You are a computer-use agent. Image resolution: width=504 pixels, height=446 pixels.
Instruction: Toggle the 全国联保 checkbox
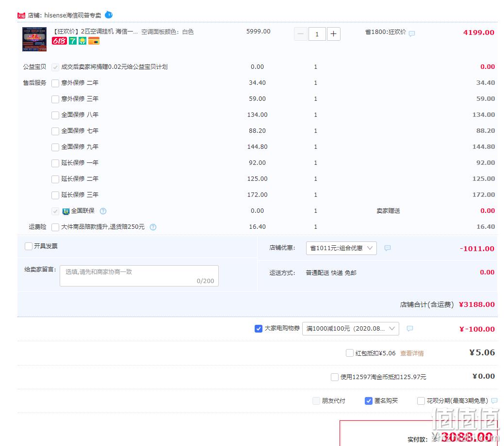point(55,211)
